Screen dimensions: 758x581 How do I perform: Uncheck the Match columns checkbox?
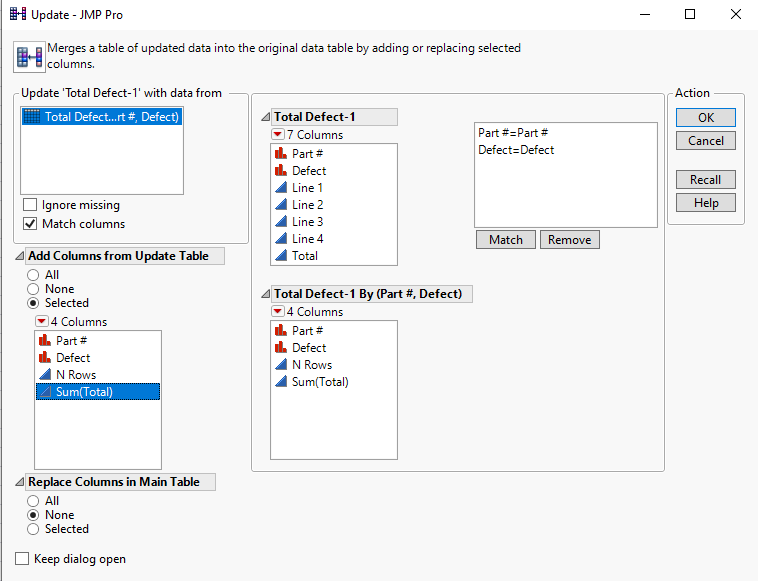[31, 224]
